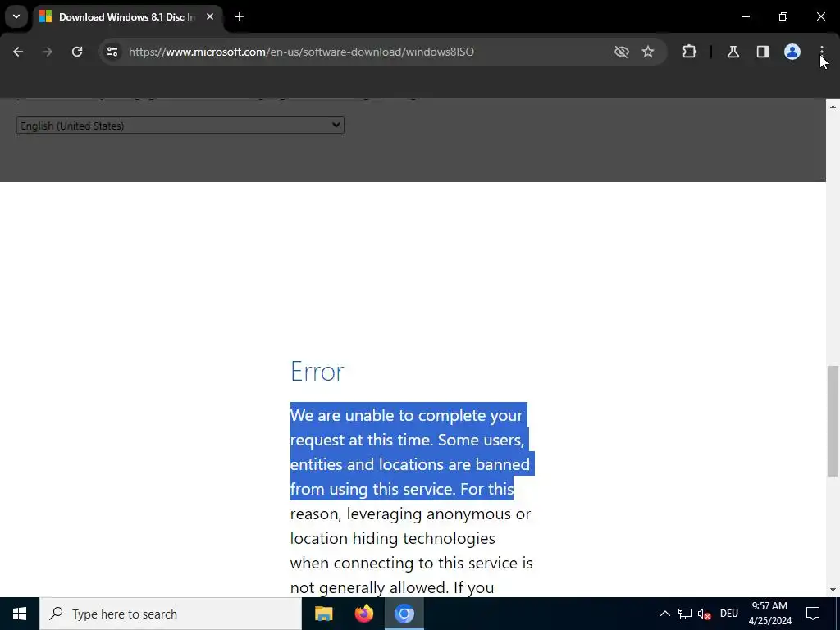Click the third-party cookies blocked eye icon
Image resolution: width=840 pixels, height=630 pixels.
pos(622,52)
